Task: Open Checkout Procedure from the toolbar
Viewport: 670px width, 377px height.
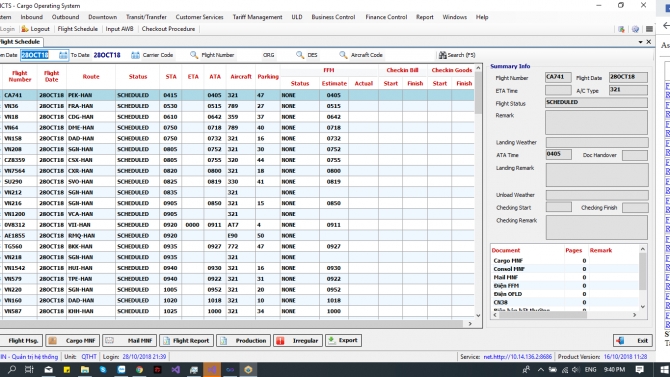Action: [168, 29]
